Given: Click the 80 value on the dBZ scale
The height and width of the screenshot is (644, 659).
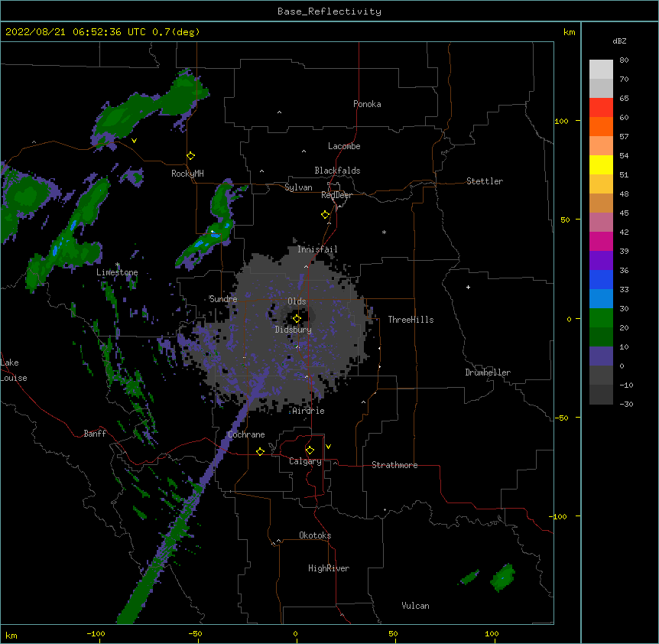Looking at the screenshot, I should (x=624, y=60).
